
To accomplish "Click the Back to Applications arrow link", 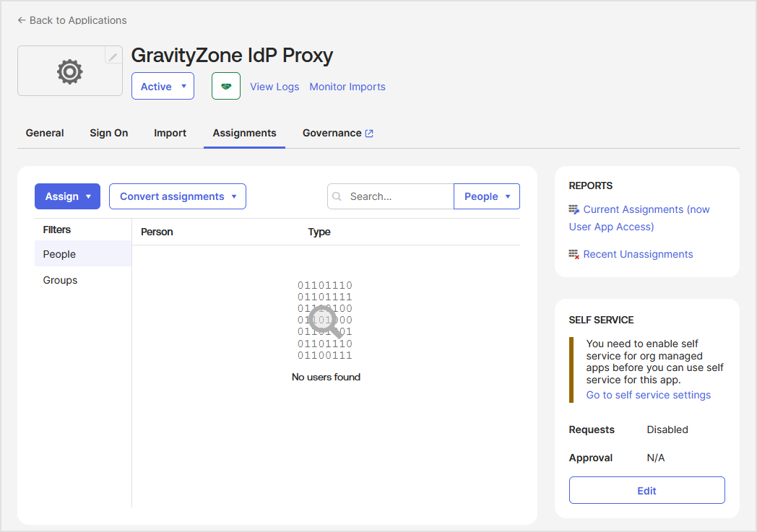I will pos(72,20).
